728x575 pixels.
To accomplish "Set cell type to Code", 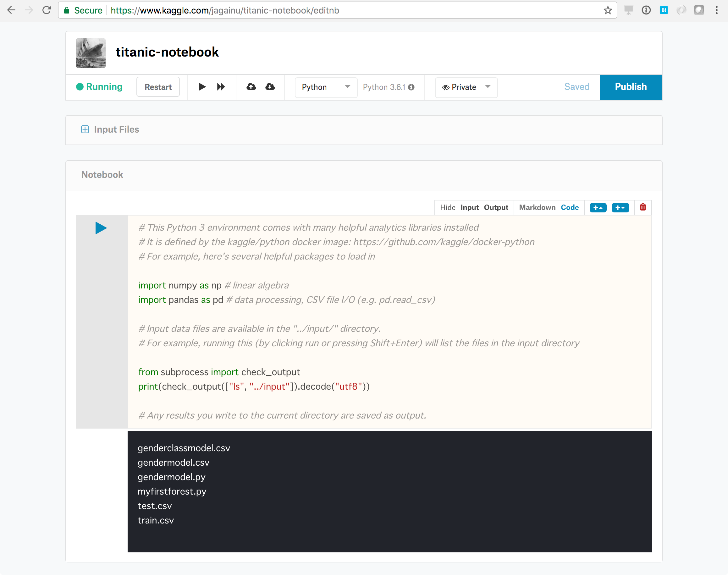I will coord(569,207).
